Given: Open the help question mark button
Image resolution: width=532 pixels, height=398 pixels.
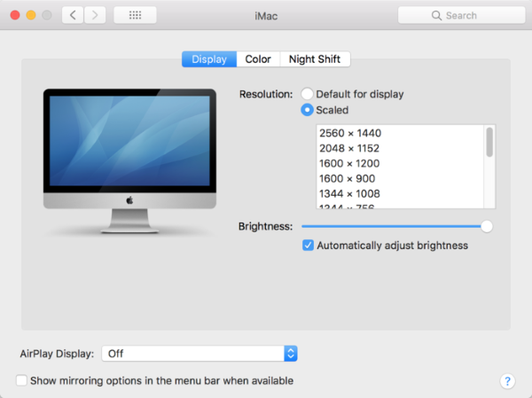Looking at the screenshot, I should [x=507, y=381].
